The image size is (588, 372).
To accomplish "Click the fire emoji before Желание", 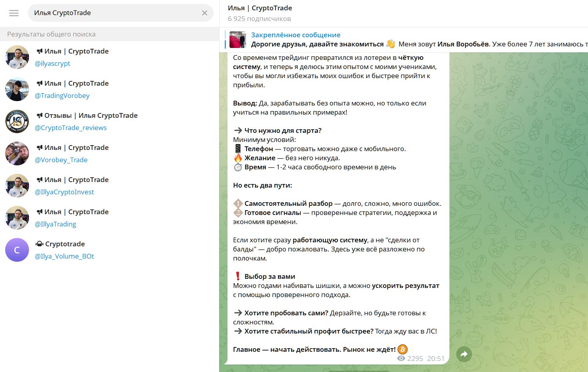I will 238,158.
